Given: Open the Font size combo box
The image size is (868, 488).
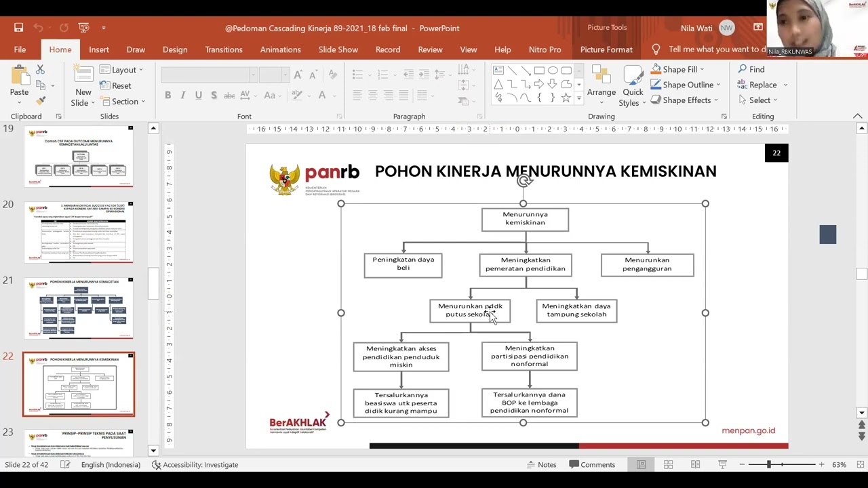Looking at the screenshot, I should [275, 75].
